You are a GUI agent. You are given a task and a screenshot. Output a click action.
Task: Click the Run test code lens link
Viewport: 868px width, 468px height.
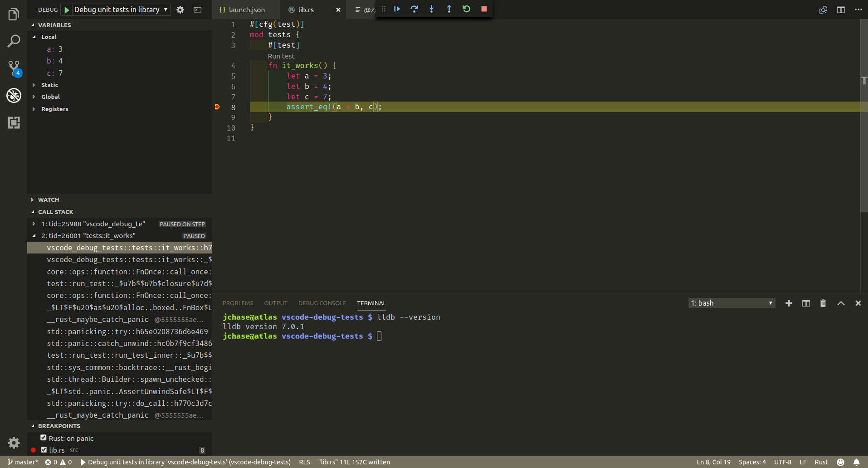tap(281, 56)
